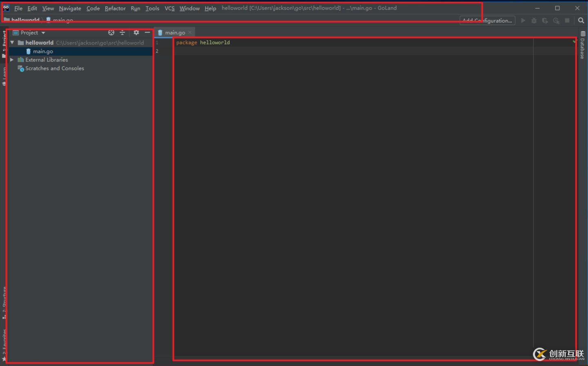Image resolution: width=588 pixels, height=366 pixels.
Task: Click the GoLand app logo icon
Action: point(6,8)
